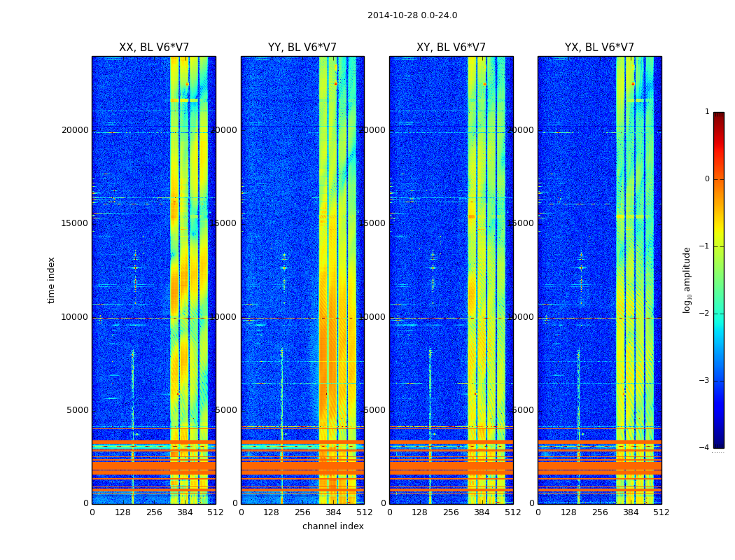
Task: Pick the dark red top of colorbar
Action: point(718,115)
